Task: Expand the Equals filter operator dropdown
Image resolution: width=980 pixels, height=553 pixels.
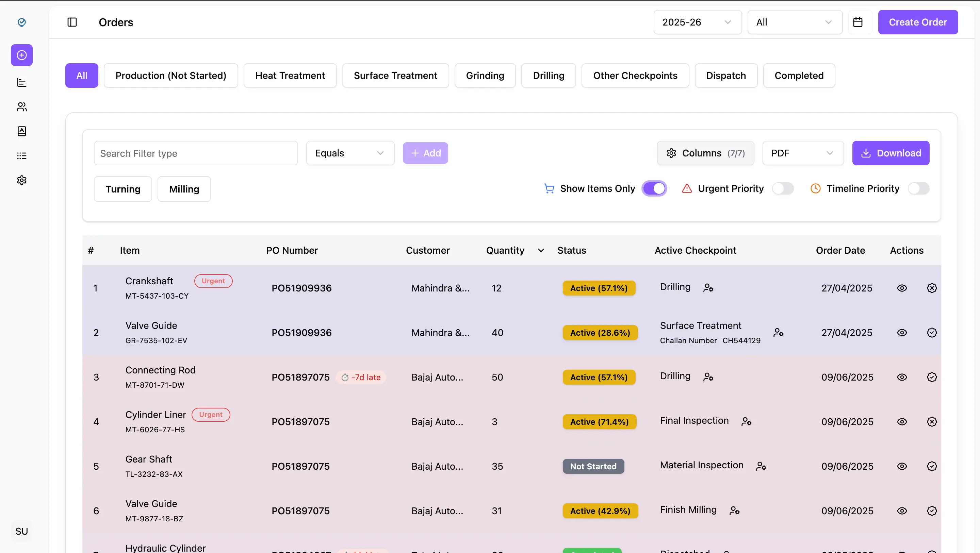Action: pos(349,153)
